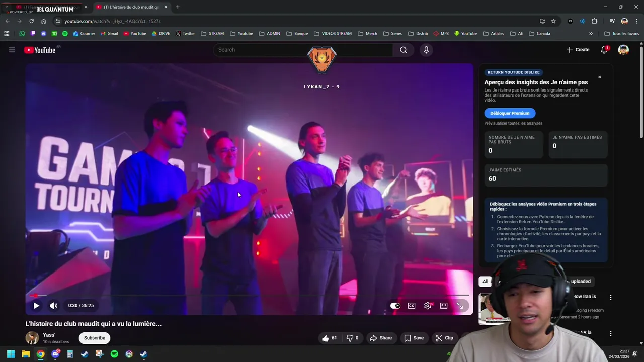Open options for the 'How Iran is' video
The width and height of the screenshot is (644, 362).
611,297
